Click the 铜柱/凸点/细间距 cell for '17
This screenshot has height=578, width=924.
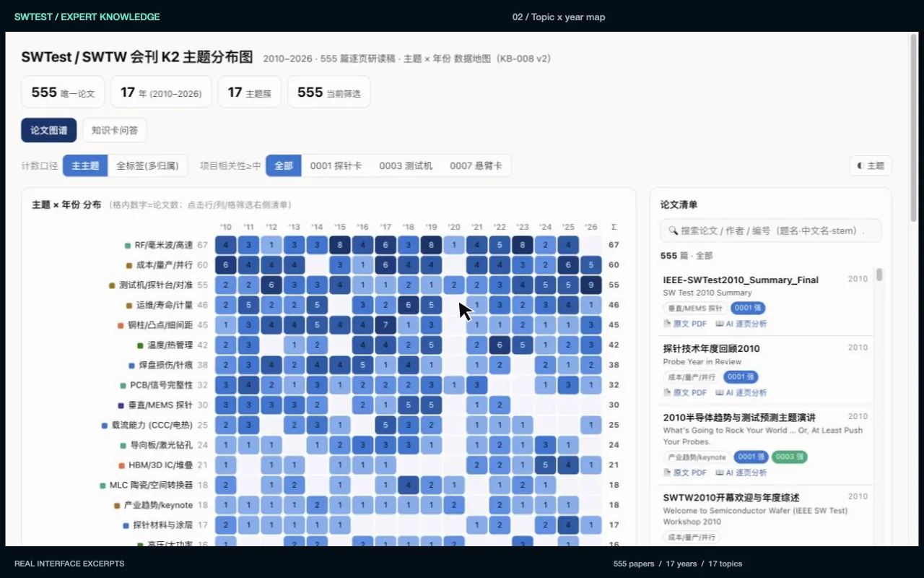click(x=386, y=325)
